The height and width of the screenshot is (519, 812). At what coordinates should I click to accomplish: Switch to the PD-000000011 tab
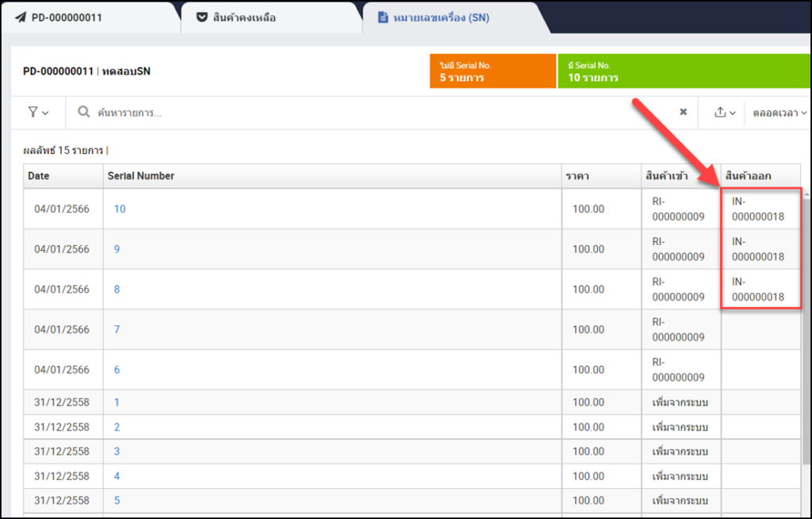click(x=67, y=17)
